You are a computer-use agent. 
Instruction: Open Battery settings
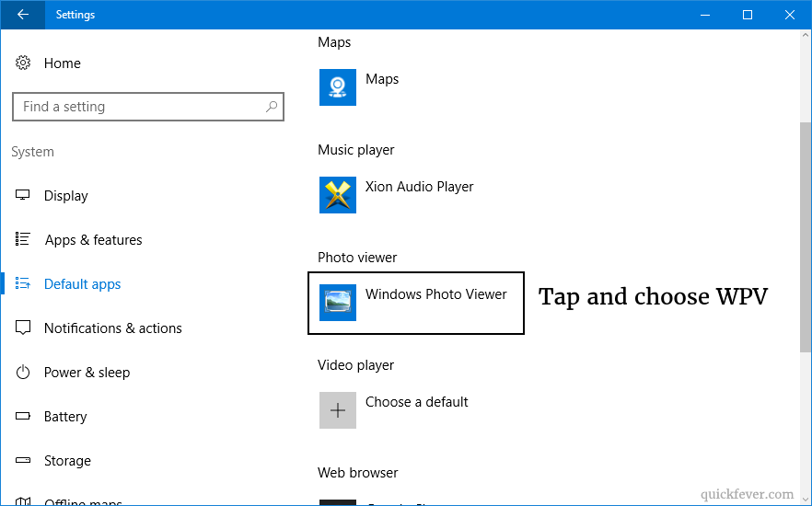pos(65,417)
